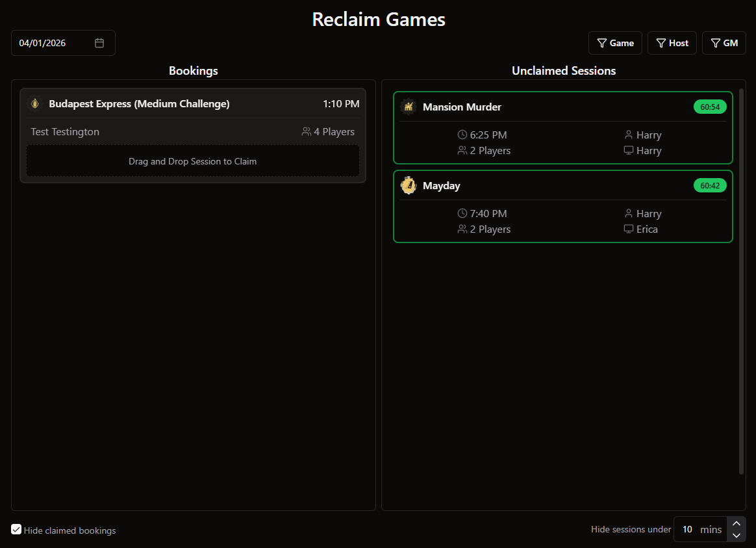This screenshot has height=548, width=756.
Task: Open the GM filter dropdown
Action: (724, 43)
